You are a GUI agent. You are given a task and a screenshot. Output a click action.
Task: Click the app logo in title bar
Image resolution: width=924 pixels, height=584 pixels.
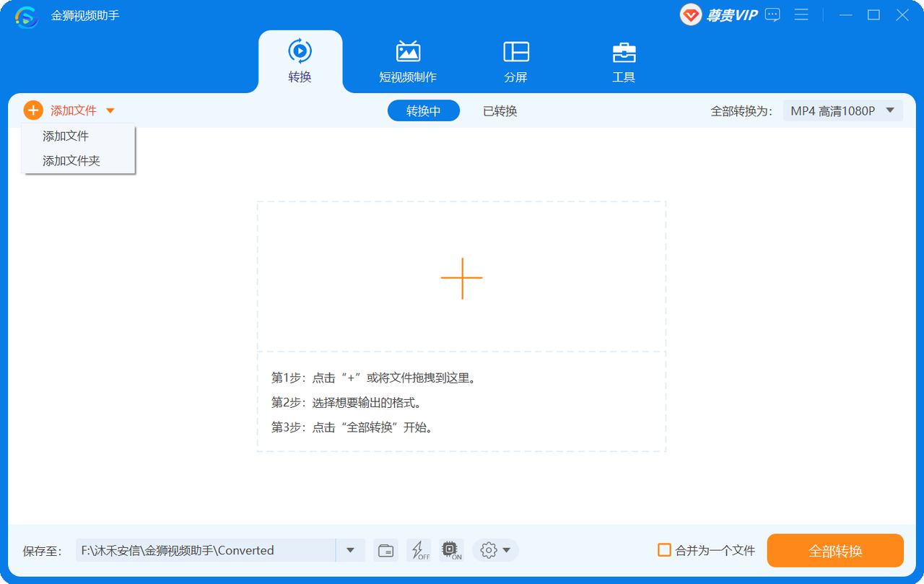[26, 16]
